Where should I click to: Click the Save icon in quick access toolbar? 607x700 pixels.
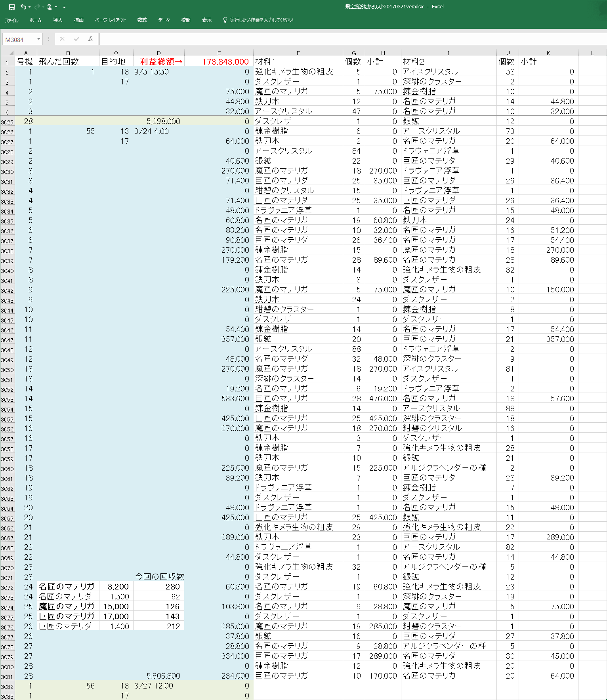12,7
